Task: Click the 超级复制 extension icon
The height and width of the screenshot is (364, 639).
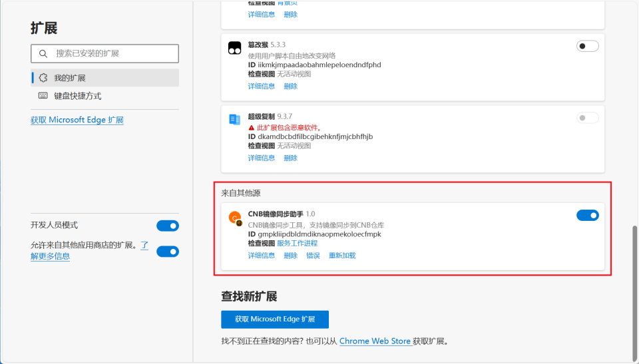Action: tap(234, 119)
